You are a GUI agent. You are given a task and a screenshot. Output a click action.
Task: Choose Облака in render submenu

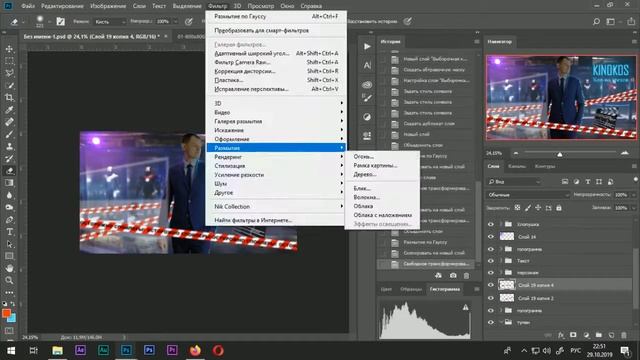point(363,206)
